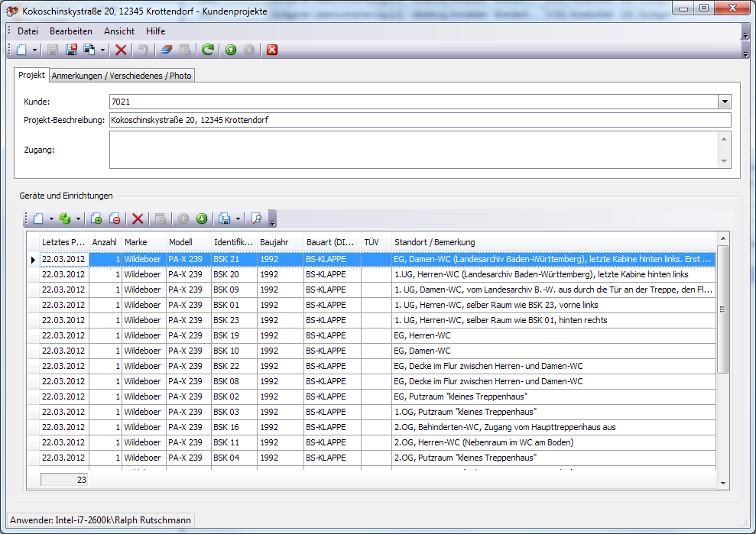Click the TÜV column header
Screen dimensions: 756x534
376,242
